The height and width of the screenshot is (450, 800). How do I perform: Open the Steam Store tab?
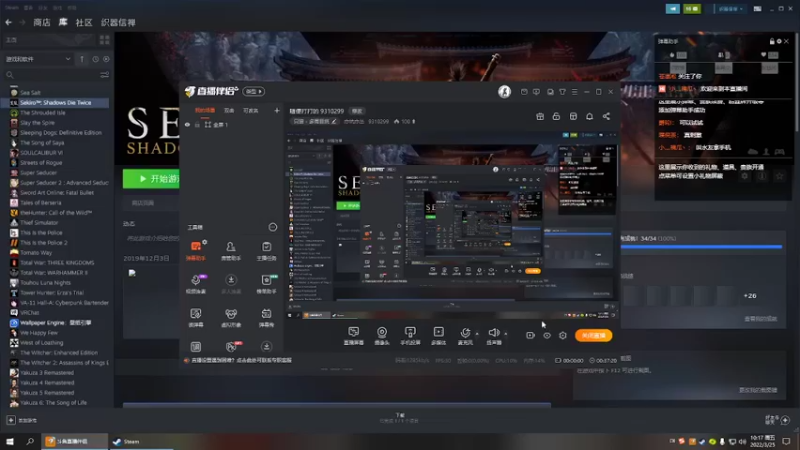pos(42,22)
